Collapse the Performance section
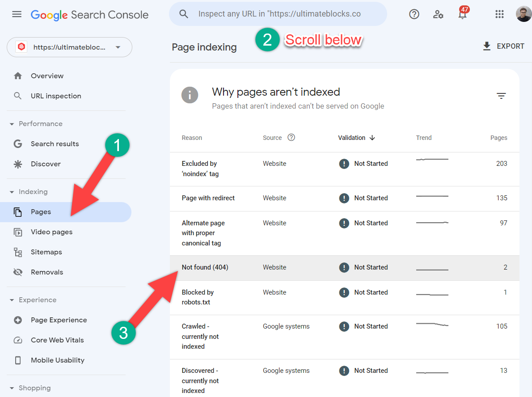This screenshot has height=397, width=532. [12, 124]
